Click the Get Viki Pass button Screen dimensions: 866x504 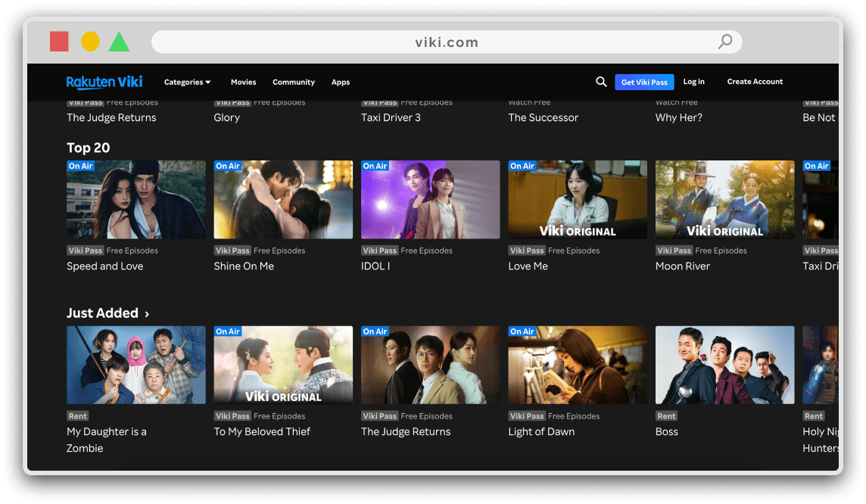pyautogui.click(x=644, y=82)
